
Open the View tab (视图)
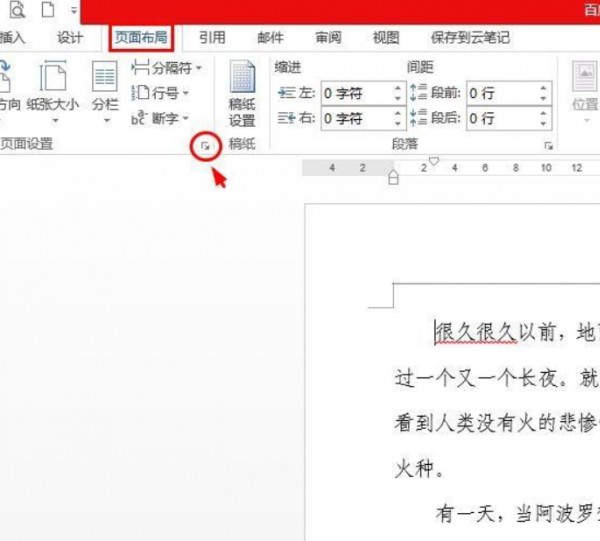point(386,37)
